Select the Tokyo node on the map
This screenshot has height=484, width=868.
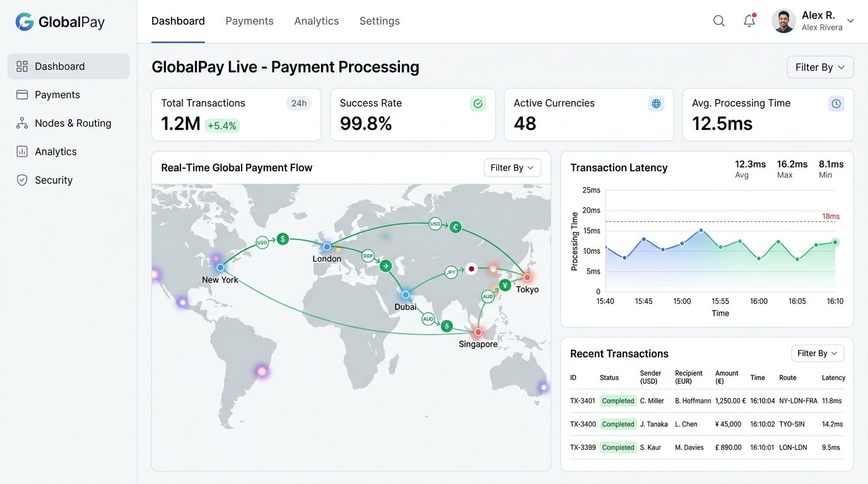(x=527, y=277)
